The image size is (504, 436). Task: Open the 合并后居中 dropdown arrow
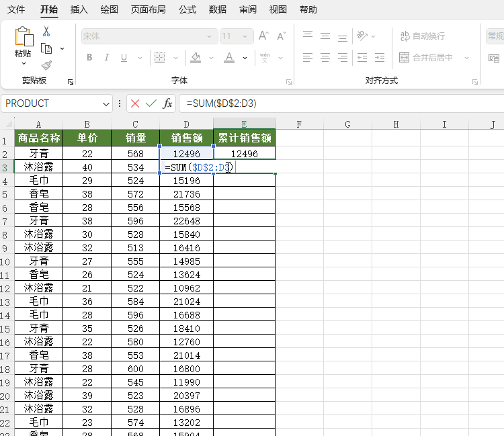coord(466,58)
